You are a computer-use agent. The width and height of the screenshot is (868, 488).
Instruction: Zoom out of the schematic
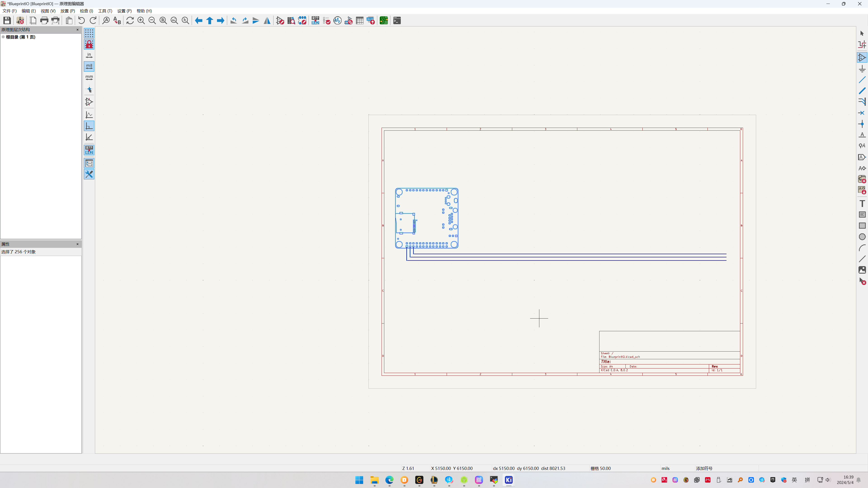pos(152,21)
